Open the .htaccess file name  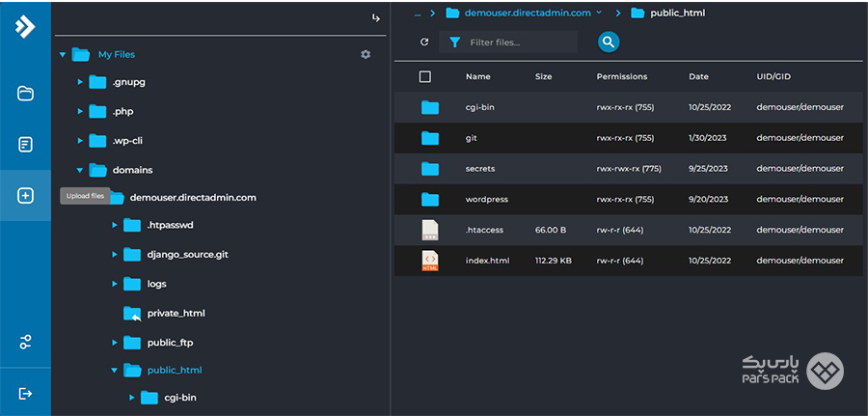(x=484, y=230)
